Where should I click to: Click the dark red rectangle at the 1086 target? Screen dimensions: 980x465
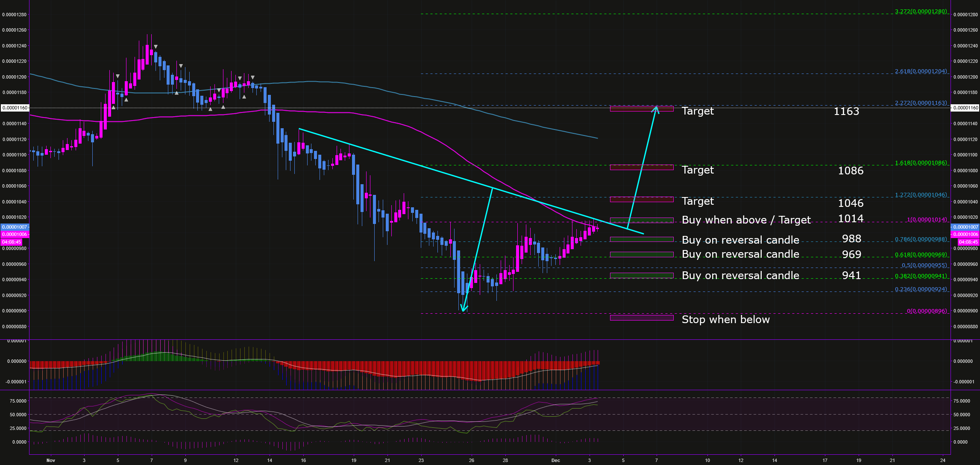[x=642, y=168]
